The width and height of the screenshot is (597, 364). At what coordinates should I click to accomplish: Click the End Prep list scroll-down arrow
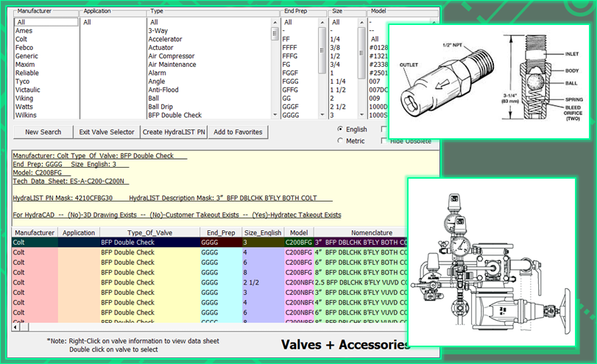[x=322, y=115]
